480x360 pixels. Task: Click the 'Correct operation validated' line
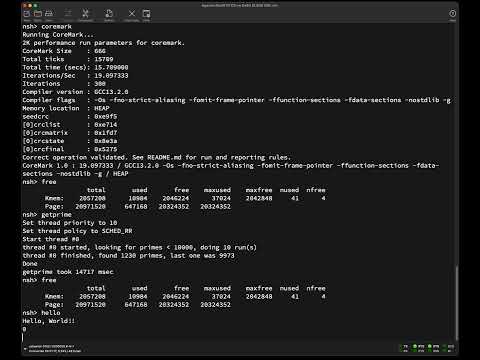[x=156, y=157]
